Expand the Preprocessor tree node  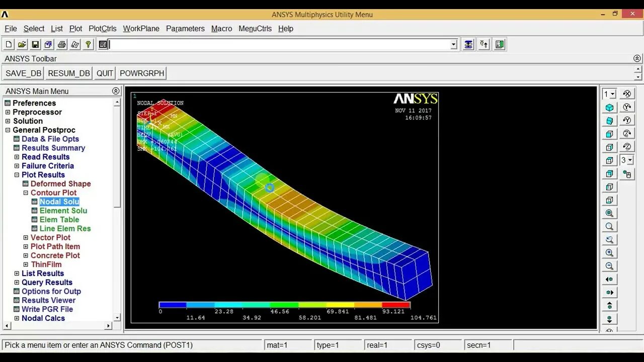(x=8, y=112)
